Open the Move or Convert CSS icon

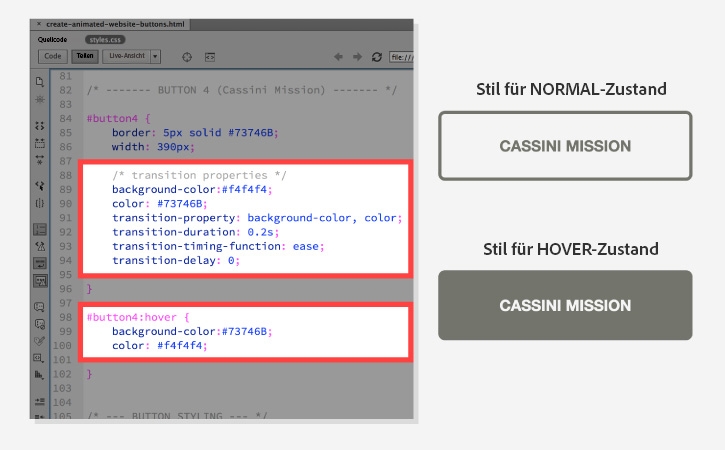coord(40,375)
